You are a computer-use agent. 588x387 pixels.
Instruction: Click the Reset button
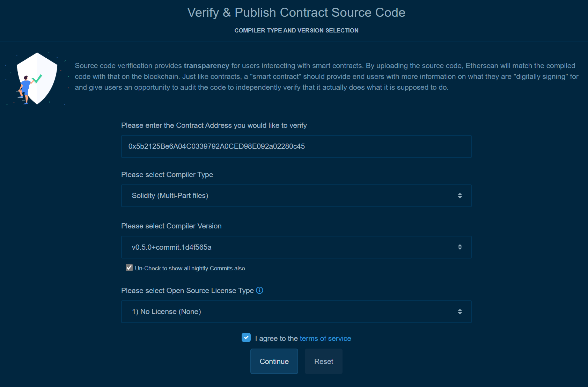pos(324,361)
